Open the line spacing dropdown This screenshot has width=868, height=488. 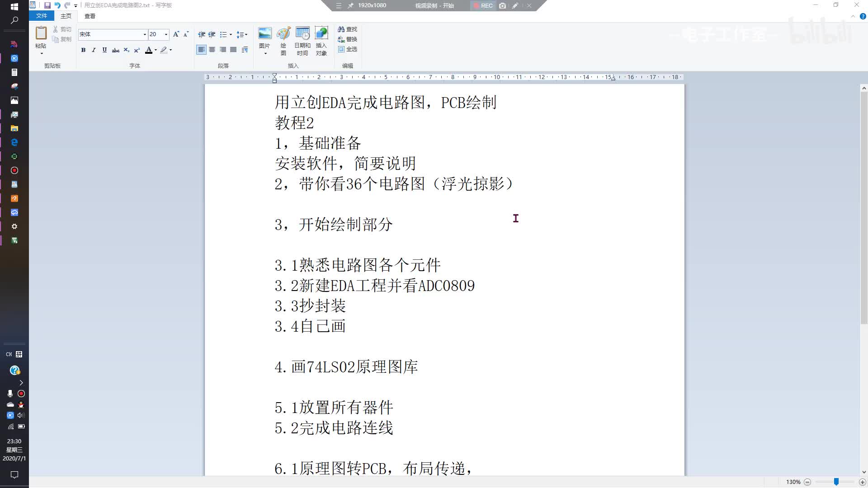[242, 34]
